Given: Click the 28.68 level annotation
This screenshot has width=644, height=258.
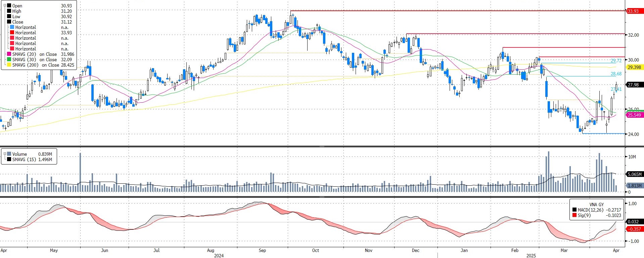Looking at the screenshot, I should pyautogui.click(x=616, y=74).
